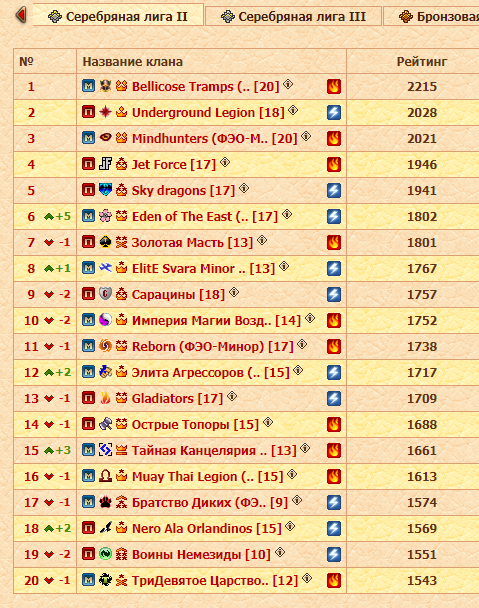Click the blue M badge for Mindhunters

88,138
